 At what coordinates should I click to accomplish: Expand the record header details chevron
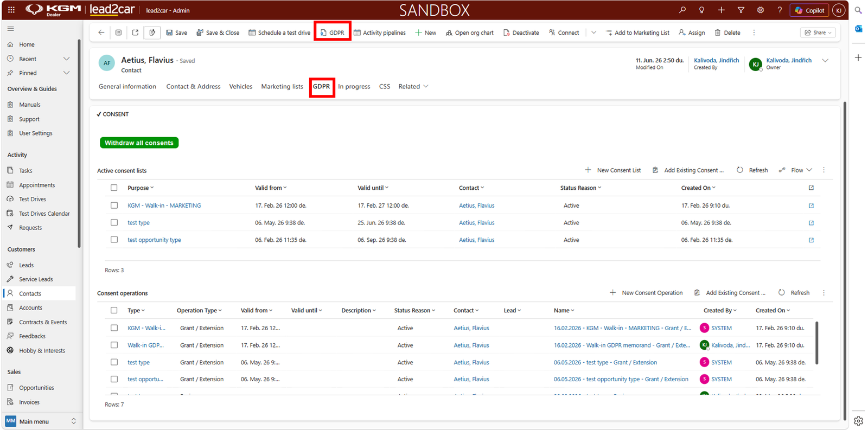click(825, 60)
